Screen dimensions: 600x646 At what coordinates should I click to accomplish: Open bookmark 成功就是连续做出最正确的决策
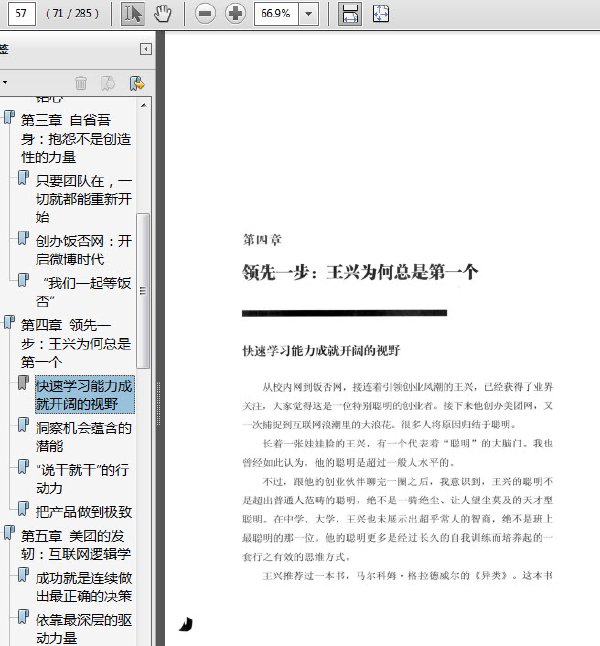(84, 587)
